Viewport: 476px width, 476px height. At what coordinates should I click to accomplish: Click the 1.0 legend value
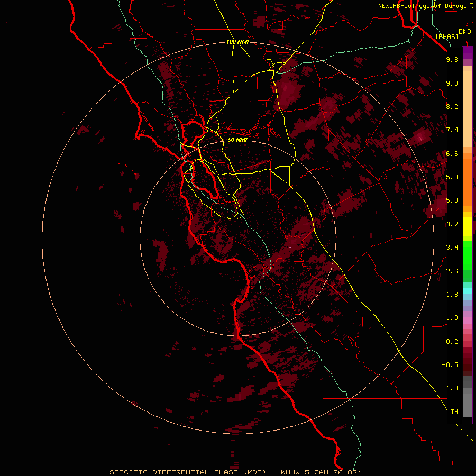pos(452,318)
